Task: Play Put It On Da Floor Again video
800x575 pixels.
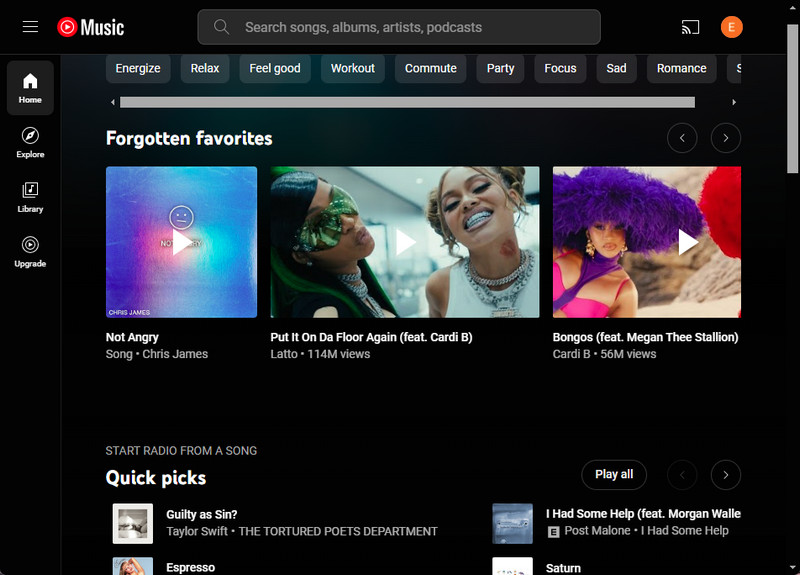Action: coord(405,242)
